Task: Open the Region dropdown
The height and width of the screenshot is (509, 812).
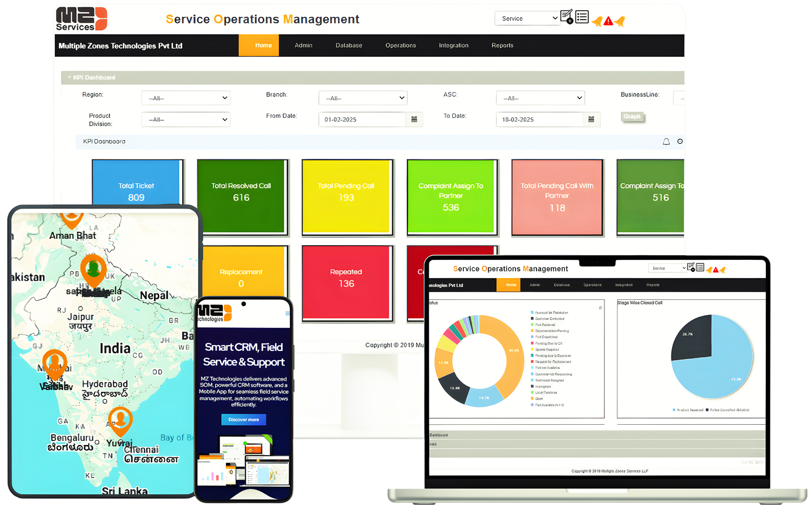Action: pyautogui.click(x=186, y=98)
